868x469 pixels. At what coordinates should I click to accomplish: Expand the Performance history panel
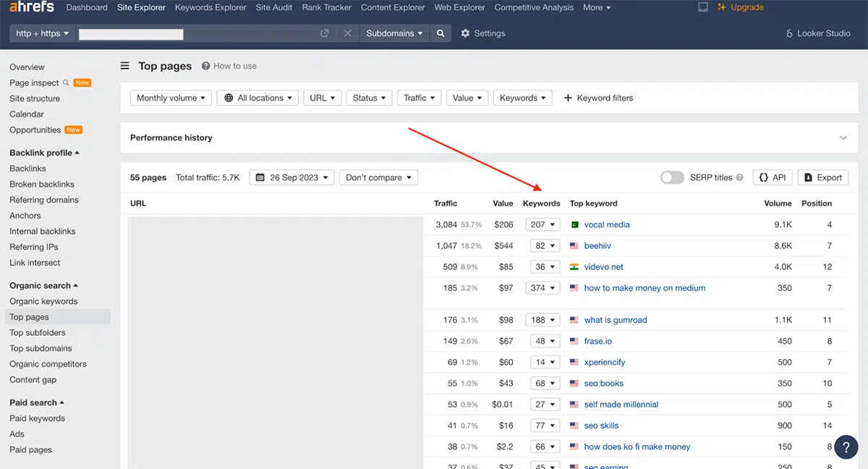[843, 138]
